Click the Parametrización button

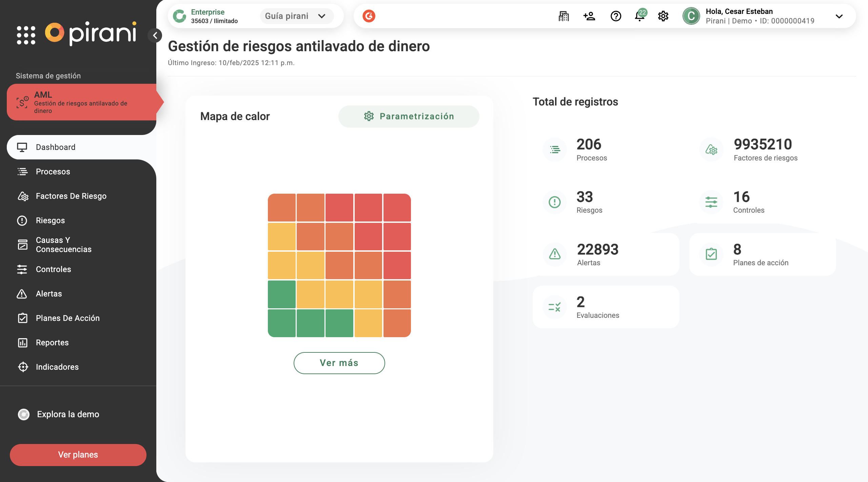click(409, 116)
